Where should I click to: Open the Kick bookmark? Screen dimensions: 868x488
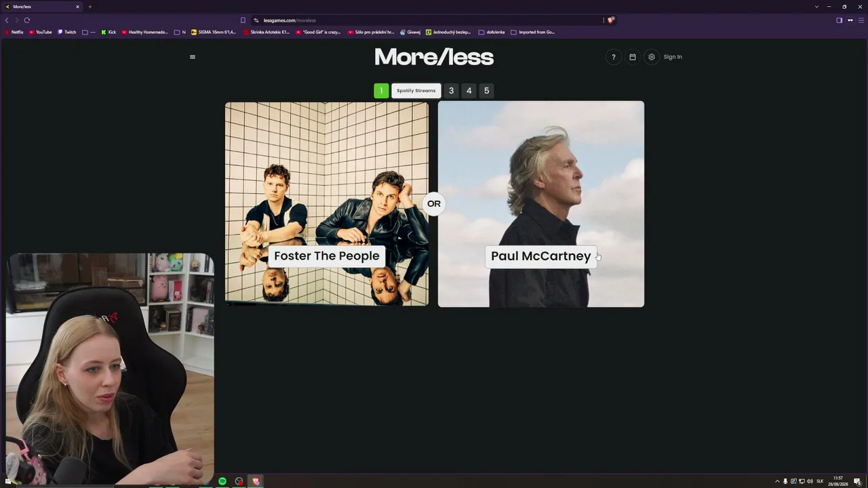click(108, 32)
